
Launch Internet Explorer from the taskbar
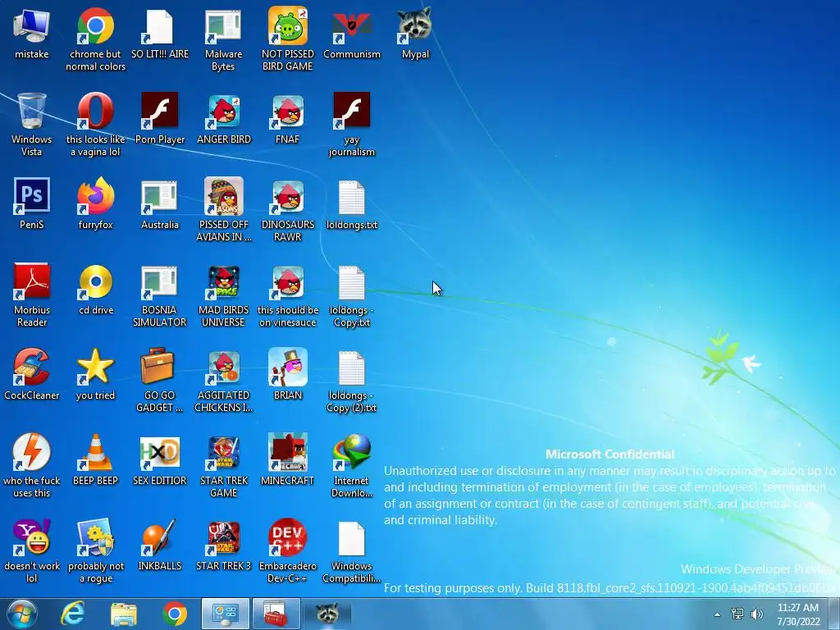click(72, 614)
